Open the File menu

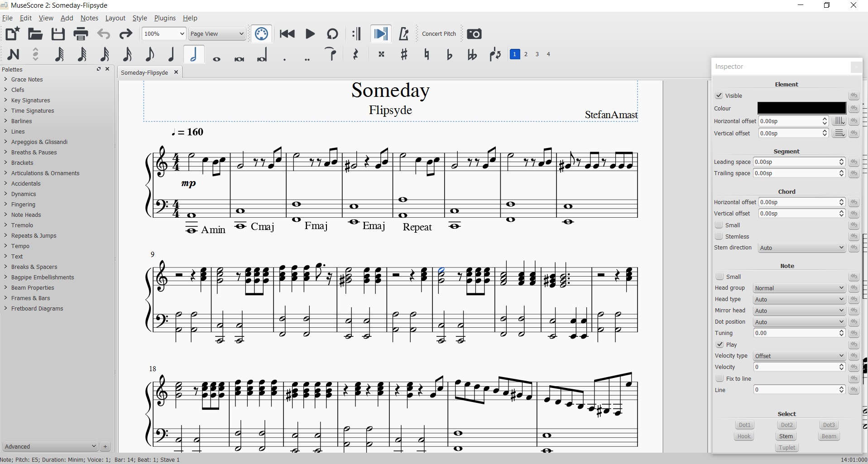pyautogui.click(x=7, y=18)
